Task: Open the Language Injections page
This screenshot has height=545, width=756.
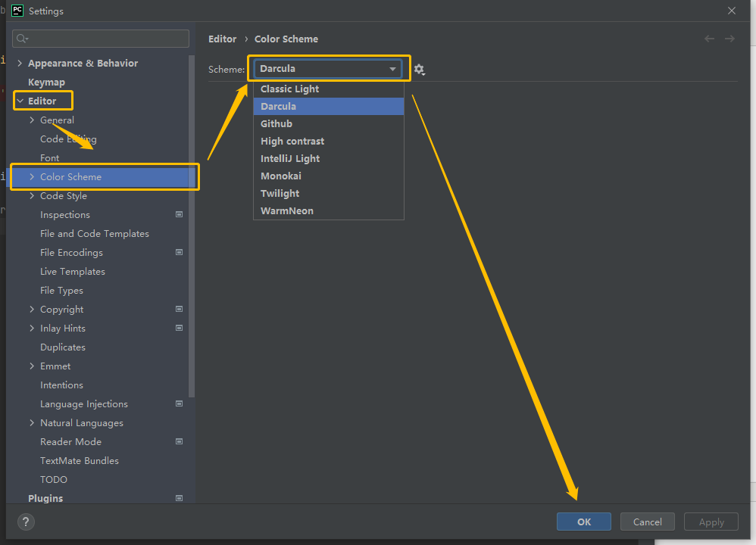Action: click(84, 403)
